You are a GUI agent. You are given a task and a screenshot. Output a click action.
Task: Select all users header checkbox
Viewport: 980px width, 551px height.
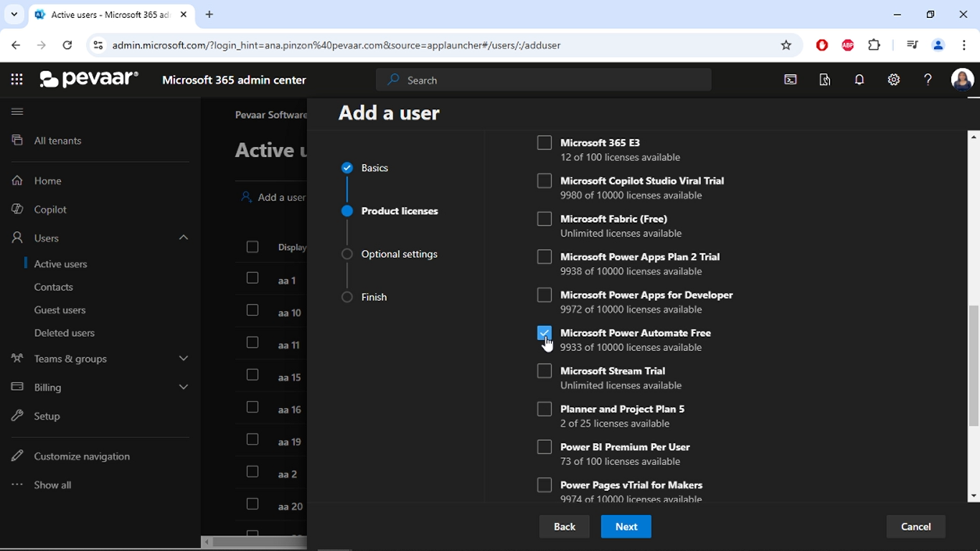[x=253, y=247]
